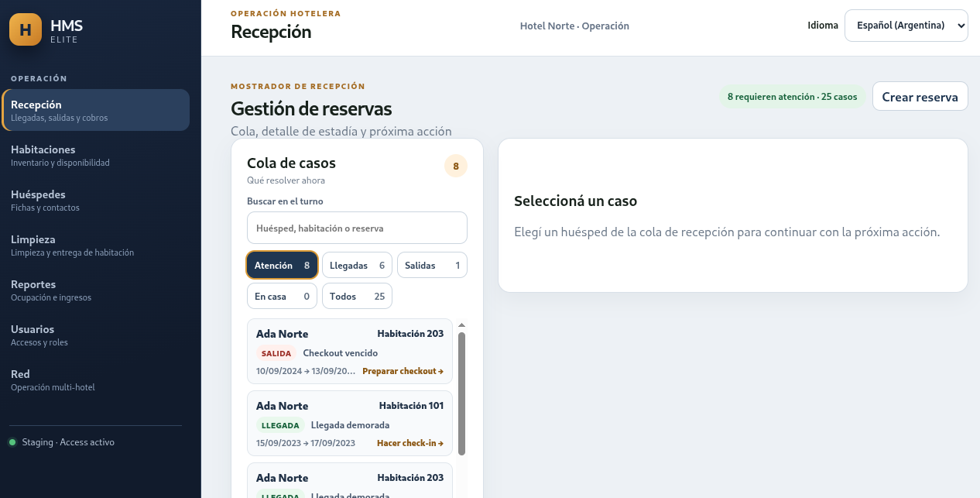
Task: Click the 8 requieren atención · 25 casos badge
Action: [x=793, y=97]
